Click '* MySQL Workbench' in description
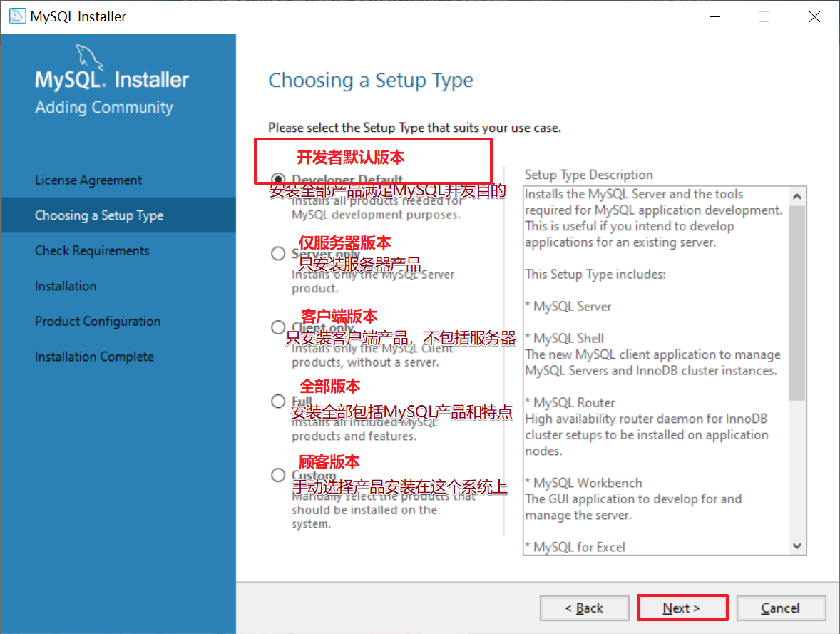 (583, 483)
